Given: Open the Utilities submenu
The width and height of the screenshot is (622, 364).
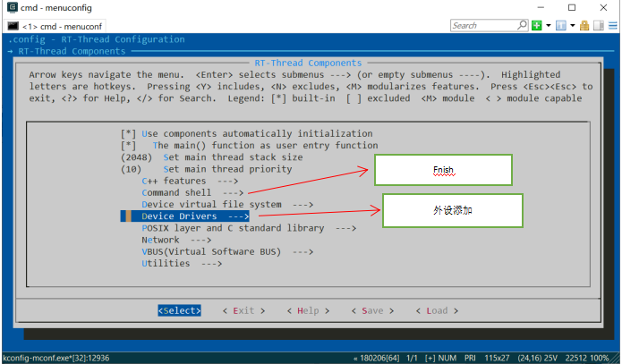Looking at the screenshot, I should click(182, 264).
